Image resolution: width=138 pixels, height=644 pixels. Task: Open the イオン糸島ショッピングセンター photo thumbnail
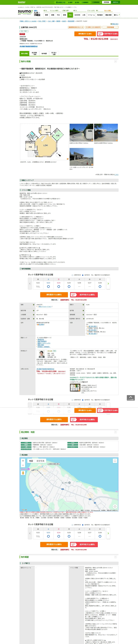click(x=81, y=157)
